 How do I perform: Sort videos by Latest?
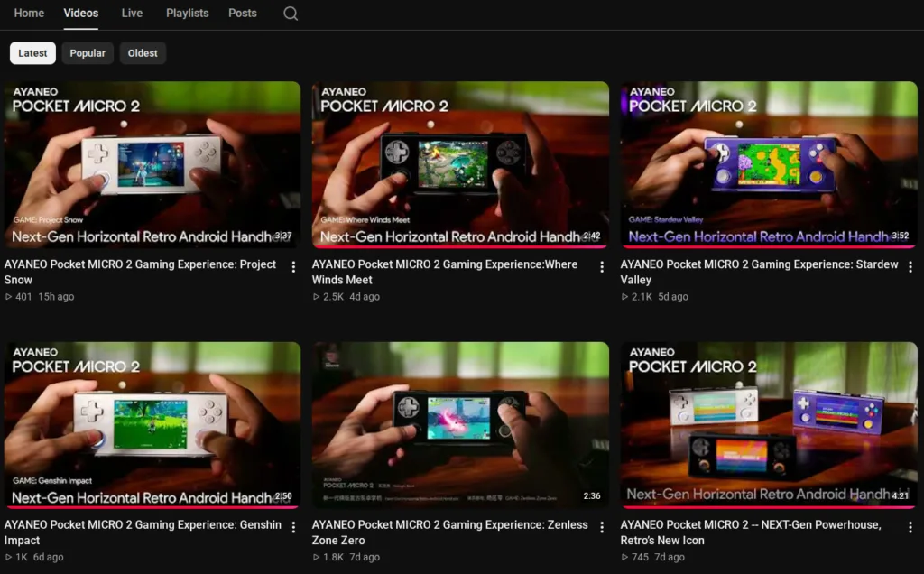(32, 53)
